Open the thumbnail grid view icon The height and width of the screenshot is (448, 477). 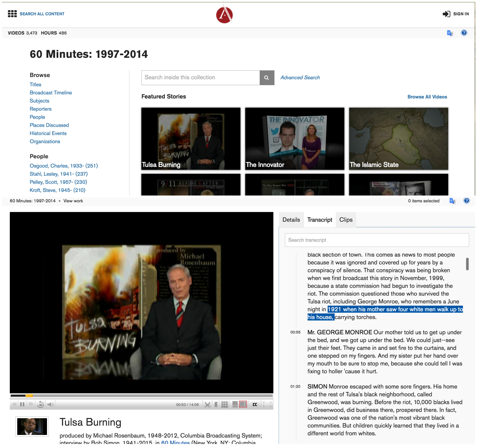225,405
